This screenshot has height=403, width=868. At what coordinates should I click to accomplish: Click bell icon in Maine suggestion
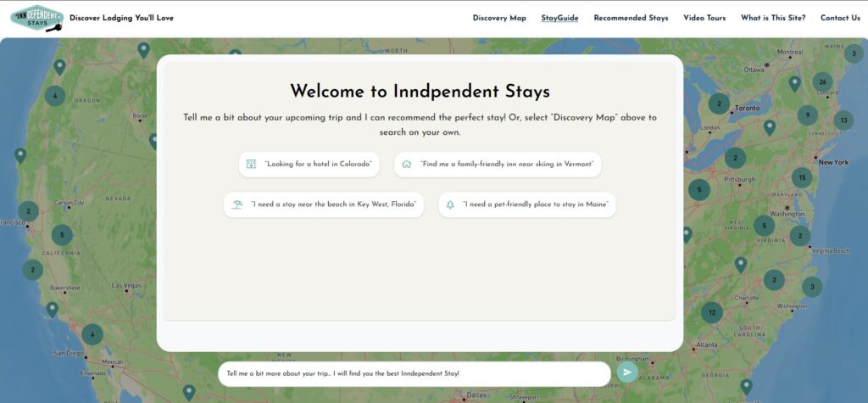[x=450, y=204]
